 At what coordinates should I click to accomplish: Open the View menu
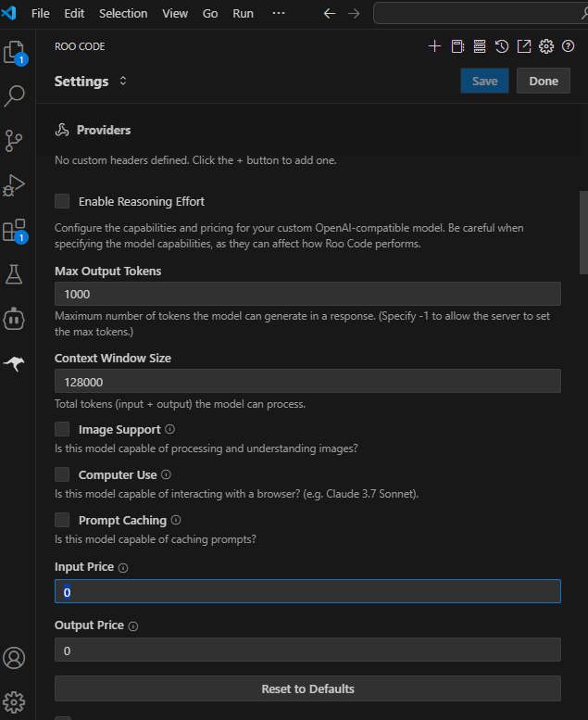[175, 14]
